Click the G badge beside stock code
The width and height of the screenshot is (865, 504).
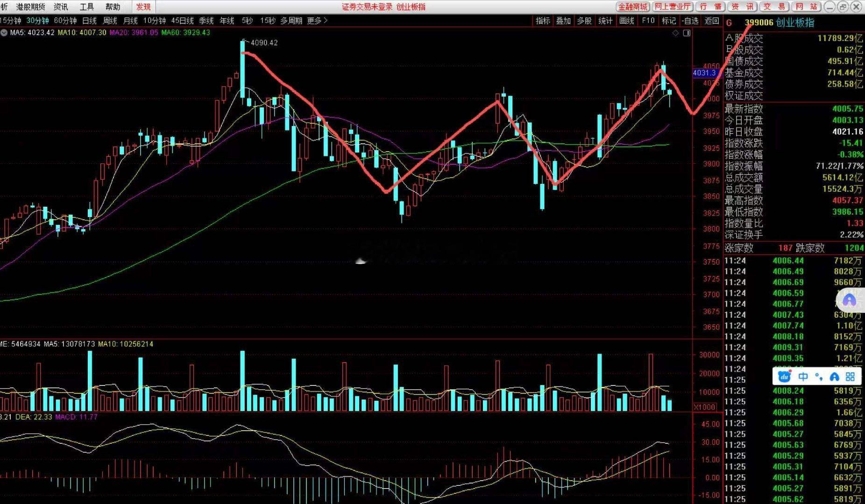point(729,23)
